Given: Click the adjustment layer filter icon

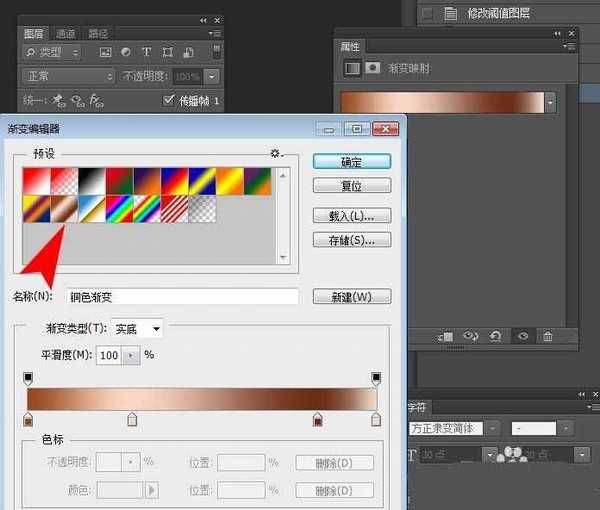Looking at the screenshot, I should coord(126,51).
